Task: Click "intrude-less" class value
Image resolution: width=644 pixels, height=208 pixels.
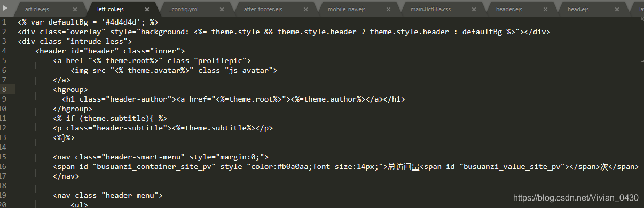Action: point(97,41)
